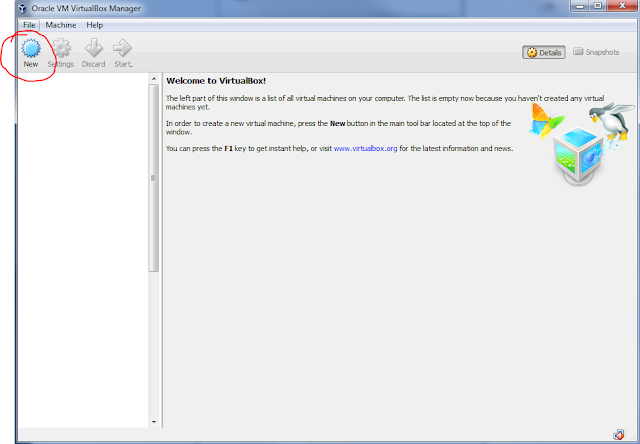The height and width of the screenshot is (444, 640).
Task: Click the VM list scrollbar thumb
Action: [x=153, y=178]
